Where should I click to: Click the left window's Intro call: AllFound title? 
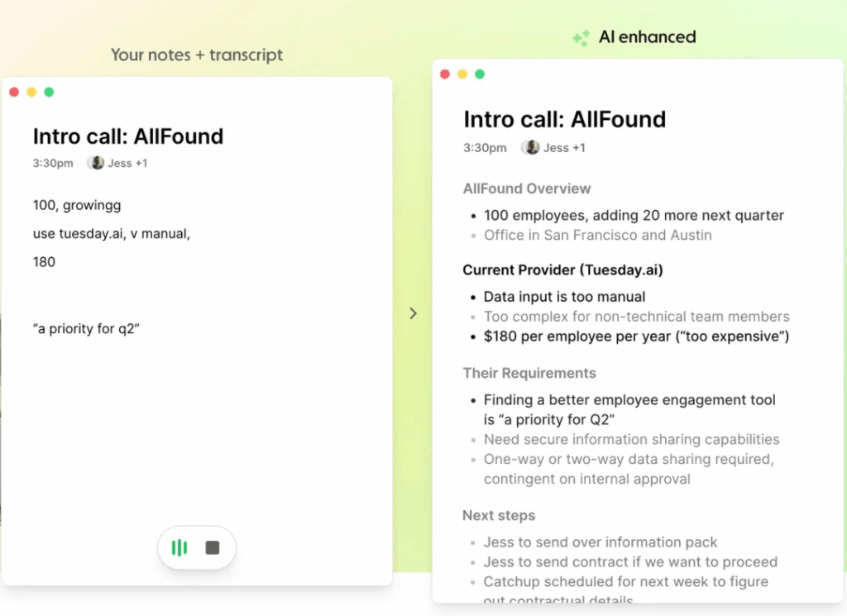tap(128, 136)
